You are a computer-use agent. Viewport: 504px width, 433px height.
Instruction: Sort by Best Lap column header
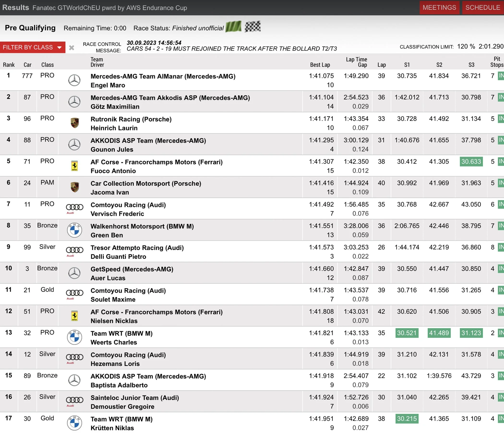tap(320, 65)
